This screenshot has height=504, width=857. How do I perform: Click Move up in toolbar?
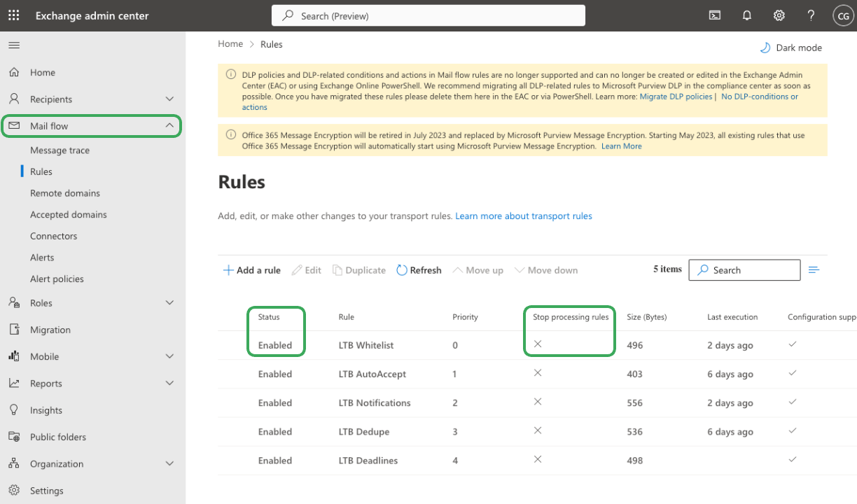click(x=478, y=270)
